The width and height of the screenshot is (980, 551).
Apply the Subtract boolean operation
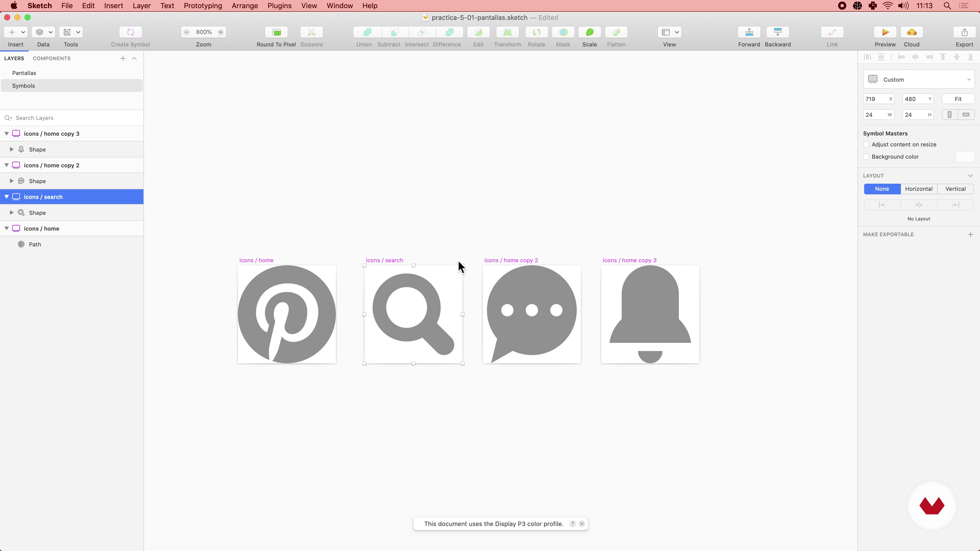tap(395, 32)
